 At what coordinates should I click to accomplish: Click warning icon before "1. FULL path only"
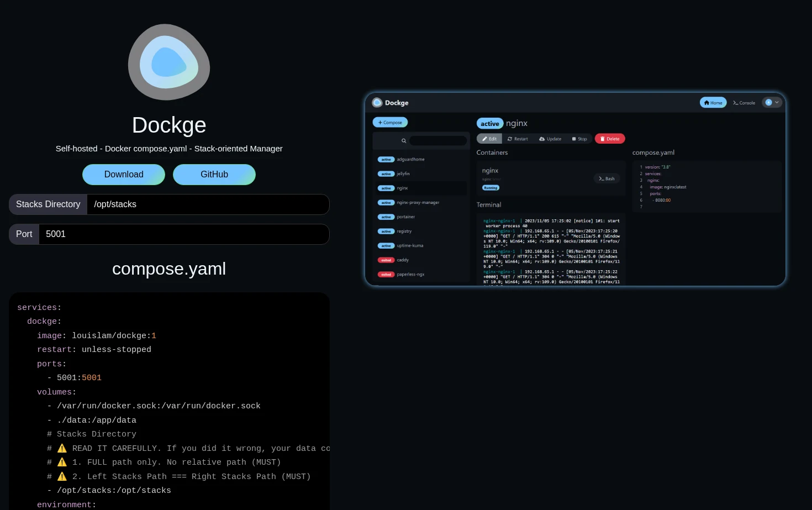coord(62,462)
